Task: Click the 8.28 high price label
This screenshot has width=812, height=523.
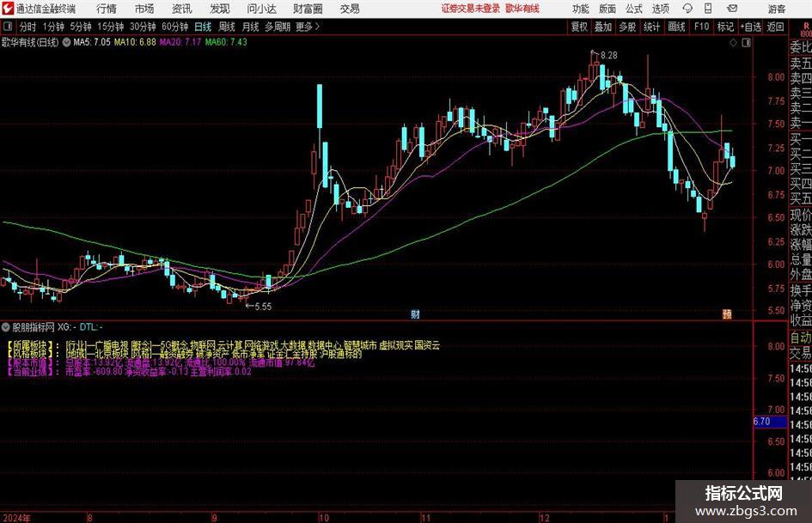Action: 609,55
